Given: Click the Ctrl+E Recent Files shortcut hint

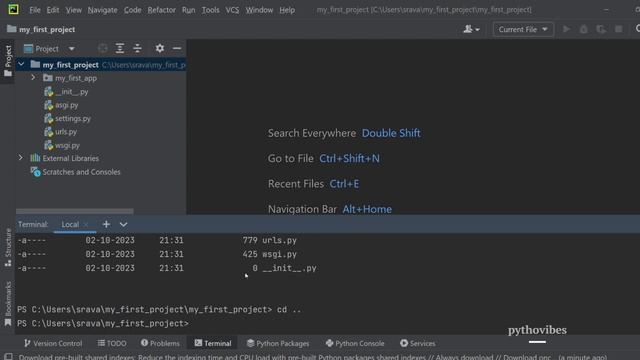Looking at the screenshot, I should (344, 184).
